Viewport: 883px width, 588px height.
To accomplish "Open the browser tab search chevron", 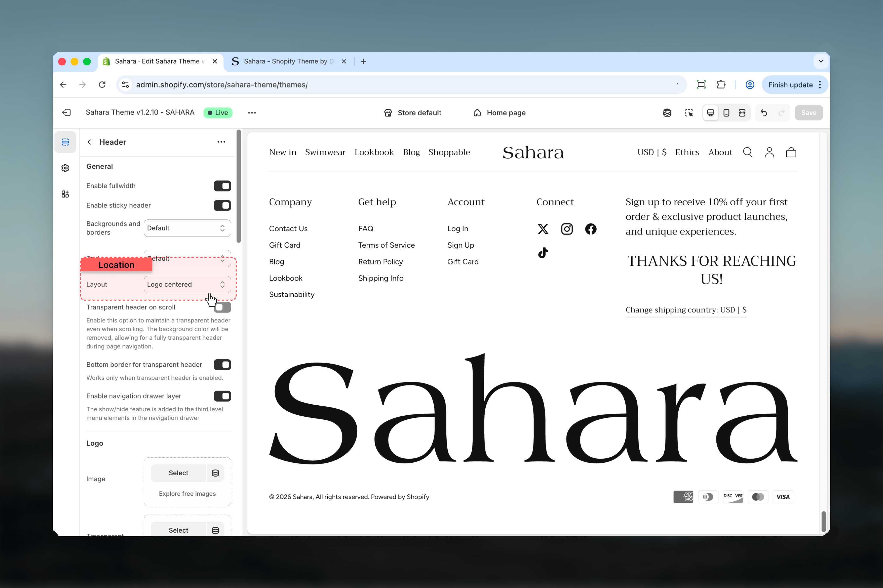I will 821,61.
